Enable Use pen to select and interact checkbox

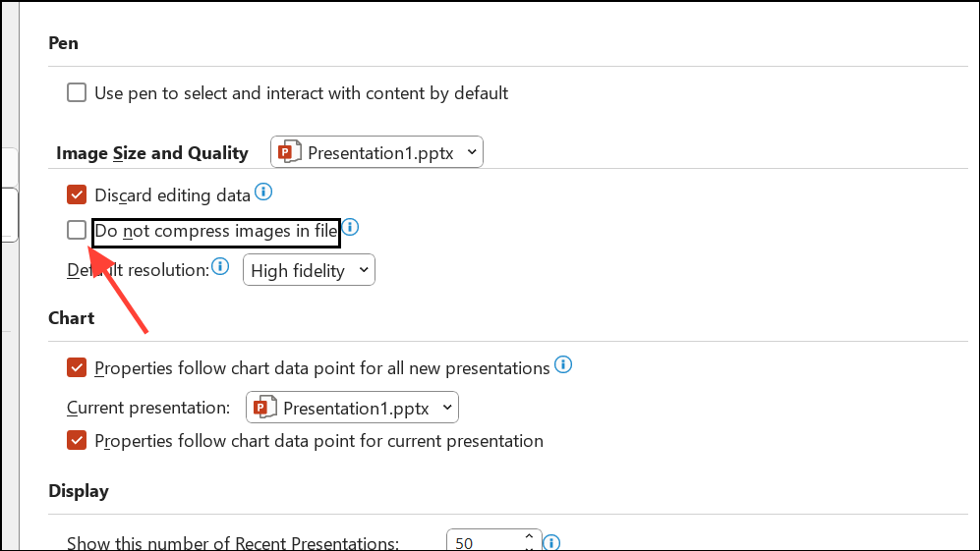point(77,93)
